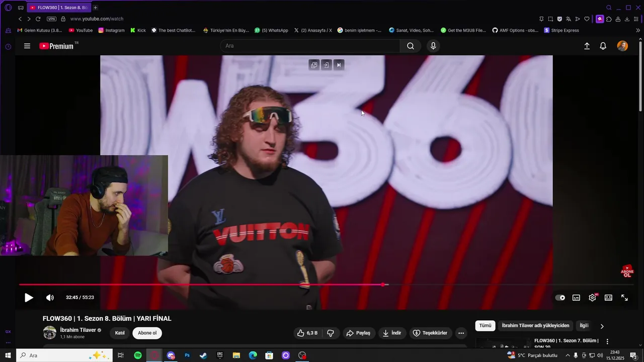Show more filter chips with the right arrow
This screenshot has width=644, height=362.
point(602,326)
